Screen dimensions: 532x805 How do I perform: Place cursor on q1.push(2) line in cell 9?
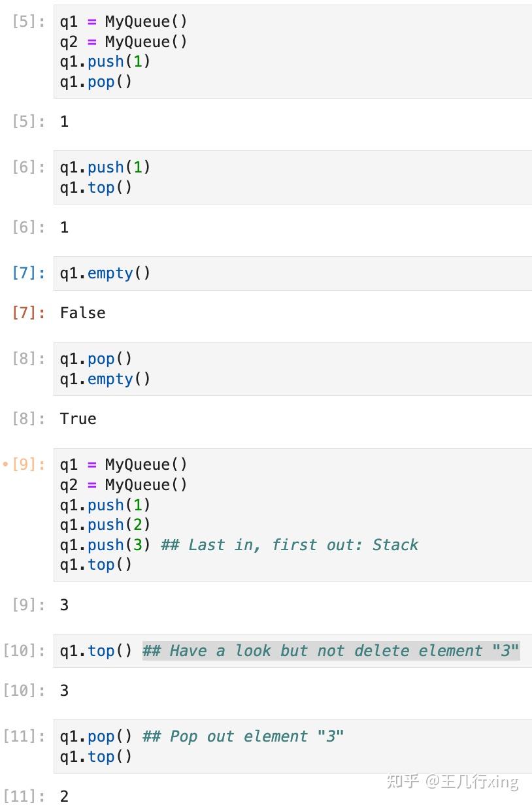tap(105, 525)
